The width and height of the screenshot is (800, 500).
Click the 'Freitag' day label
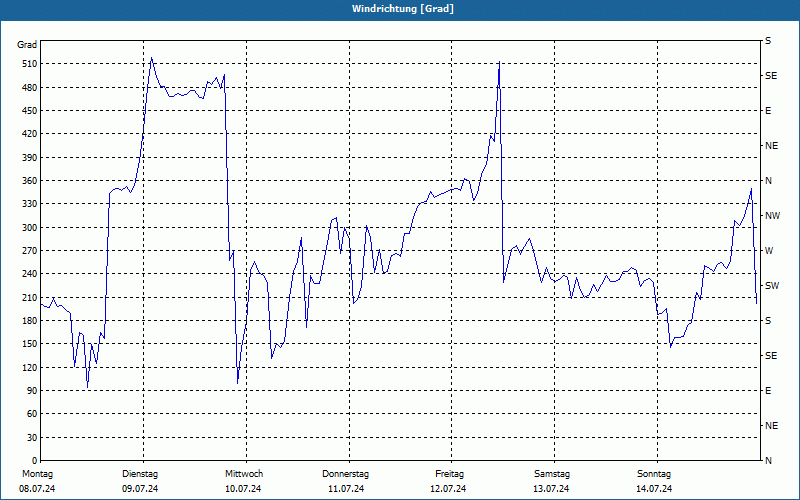pyautogui.click(x=449, y=474)
